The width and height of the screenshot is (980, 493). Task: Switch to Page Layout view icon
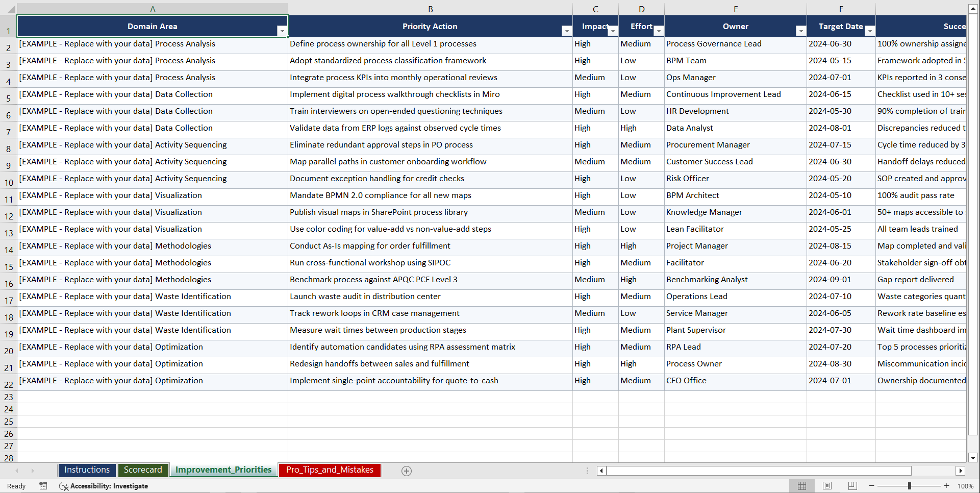coord(827,485)
